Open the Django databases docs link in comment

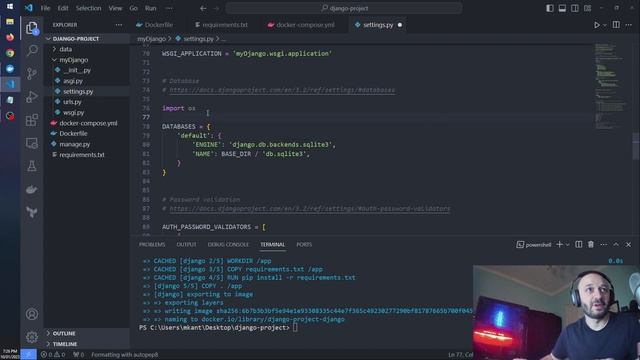pyautogui.click(x=282, y=90)
